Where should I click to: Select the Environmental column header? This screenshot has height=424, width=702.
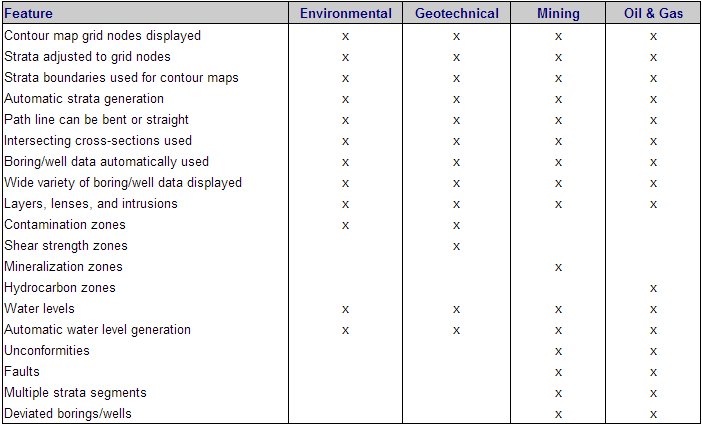(346, 13)
